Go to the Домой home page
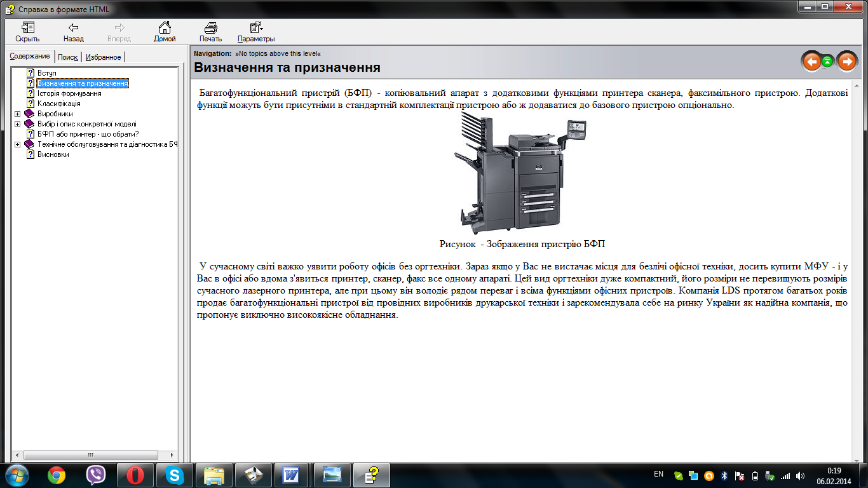This screenshot has height=488, width=868. click(x=165, y=32)
